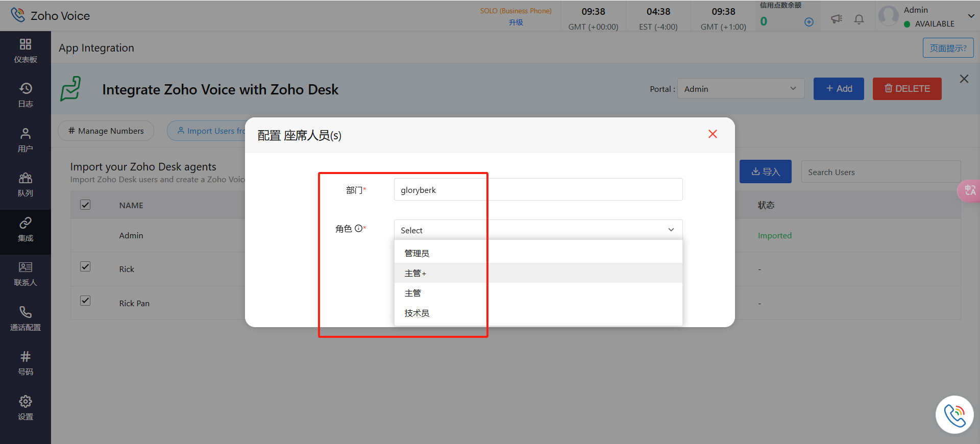The height and width of the screenshot is (444, 980).
Task: Open the 用户 users sidebar item
Action: (x=26, y=140)
